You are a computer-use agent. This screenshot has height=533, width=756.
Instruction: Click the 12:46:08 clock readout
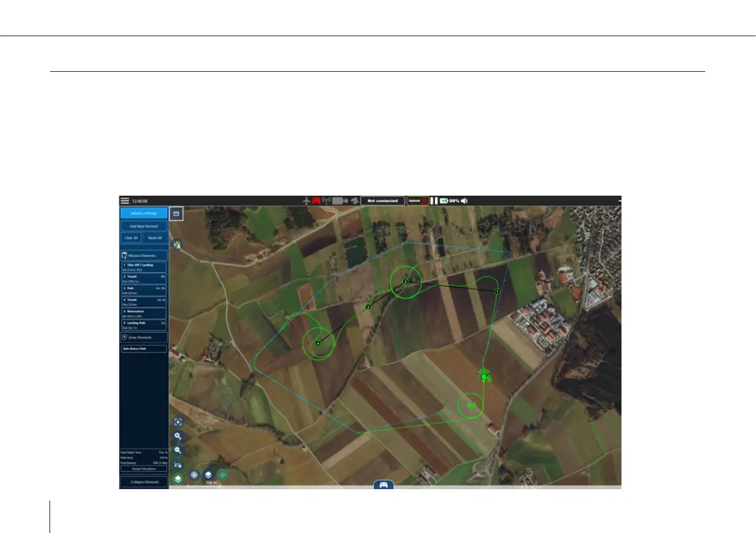pyautogui.click(x=140, y=201)
